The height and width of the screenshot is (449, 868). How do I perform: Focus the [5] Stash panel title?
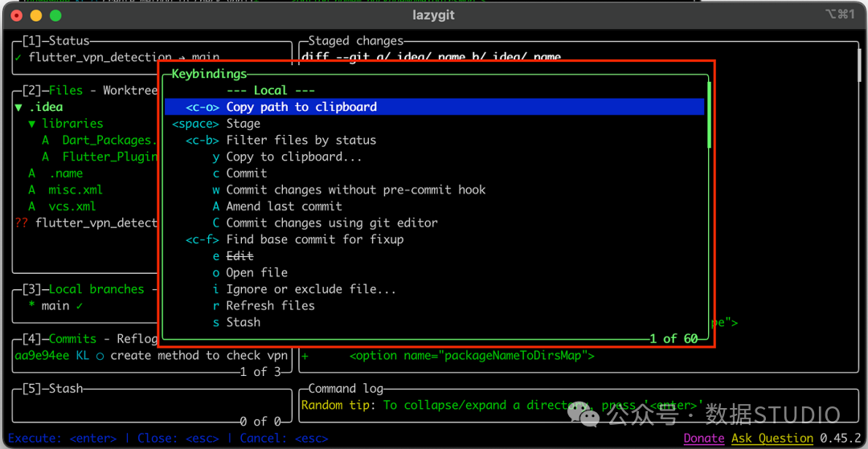(x=52, y=388)
